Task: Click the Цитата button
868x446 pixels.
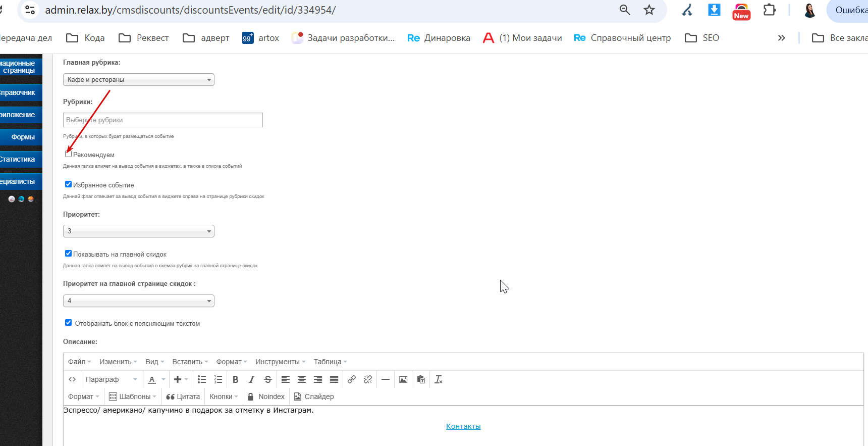Action: coord(183,397)
